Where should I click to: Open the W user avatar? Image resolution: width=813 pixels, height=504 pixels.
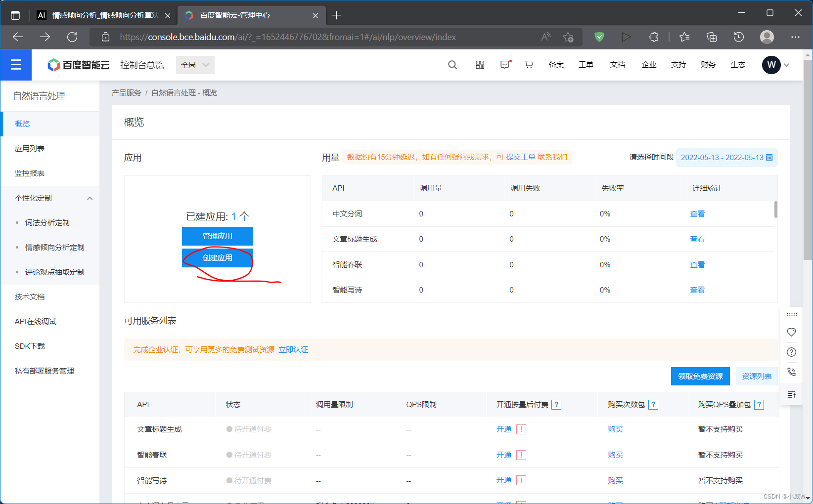pos(771,65)
